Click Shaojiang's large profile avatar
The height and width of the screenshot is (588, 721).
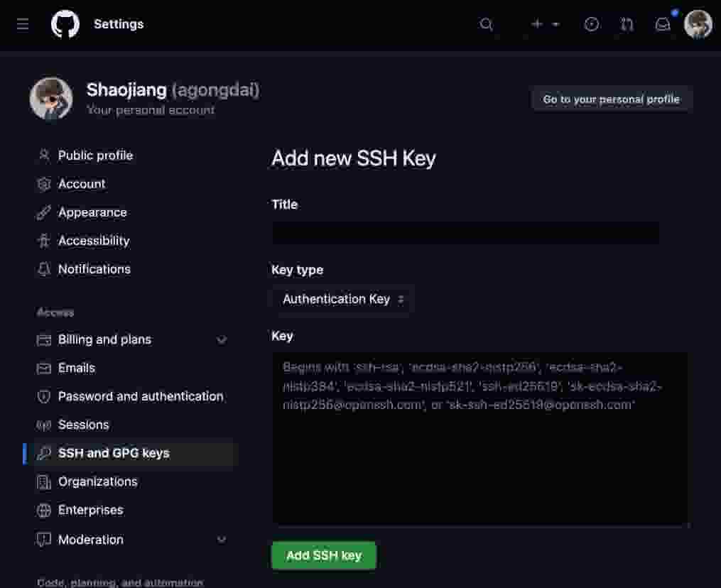(x=51, y=99)
